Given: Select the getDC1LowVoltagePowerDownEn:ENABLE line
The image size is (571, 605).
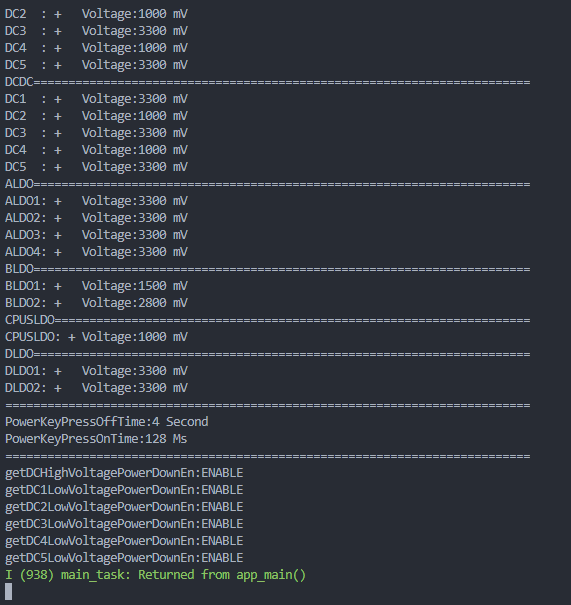Looking at the screenshot, I should coord(124,490).
